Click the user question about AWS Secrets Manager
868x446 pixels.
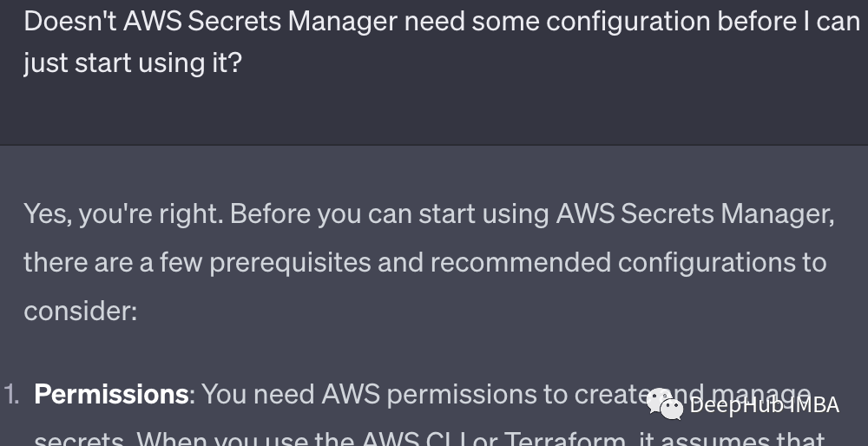pyautogui.click(x=441, y=42)
